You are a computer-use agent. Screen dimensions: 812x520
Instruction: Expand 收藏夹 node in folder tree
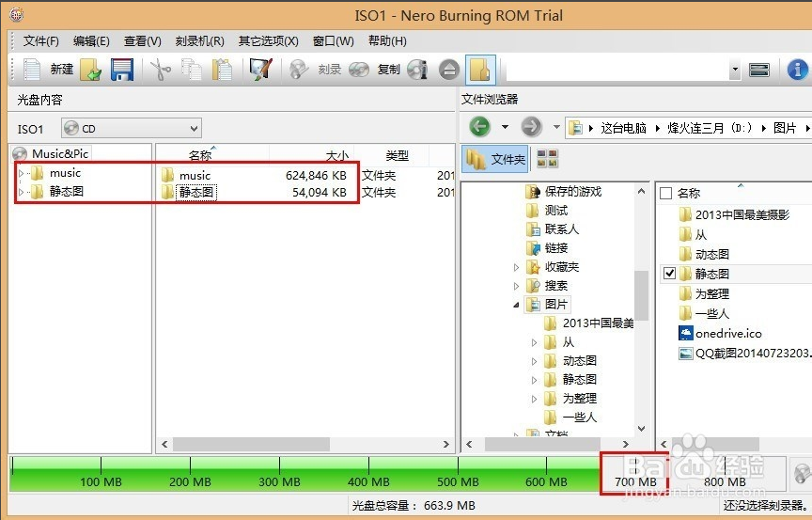[x=516, y=267]
